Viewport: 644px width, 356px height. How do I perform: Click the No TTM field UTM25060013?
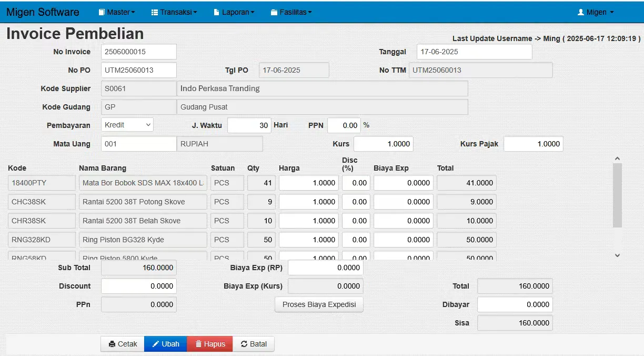coord(481,70)
